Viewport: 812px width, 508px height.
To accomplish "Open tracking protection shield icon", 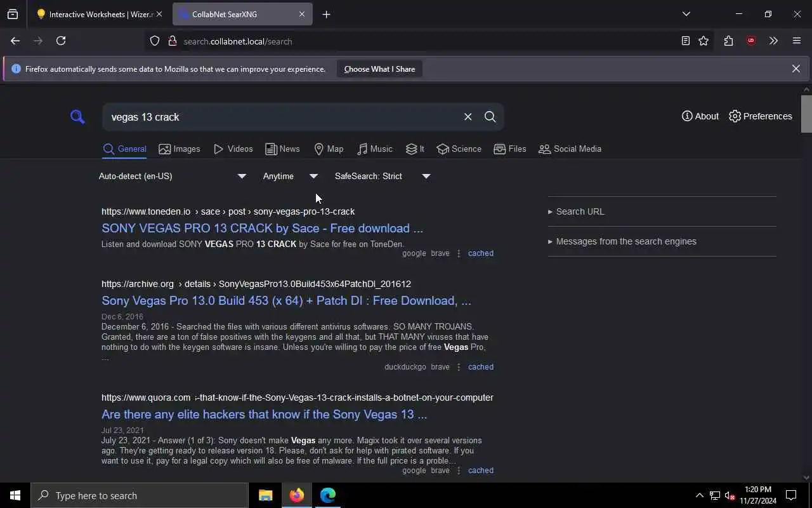I will (155, 41).
